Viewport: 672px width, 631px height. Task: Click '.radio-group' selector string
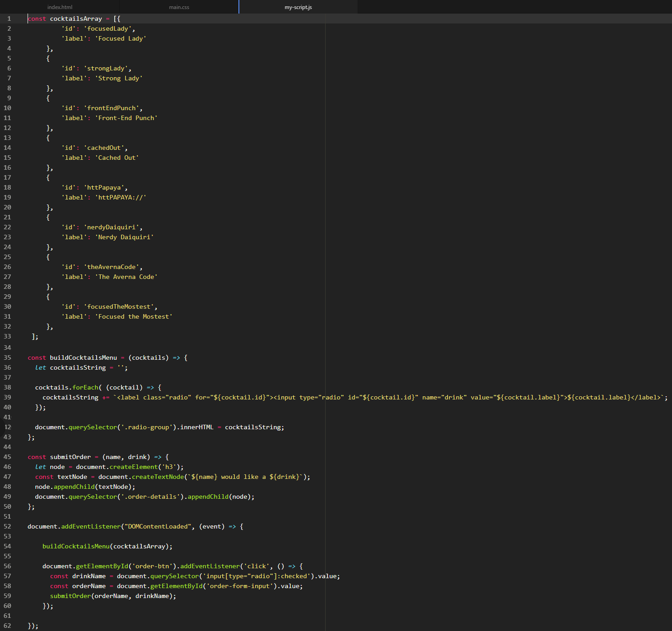147,427
